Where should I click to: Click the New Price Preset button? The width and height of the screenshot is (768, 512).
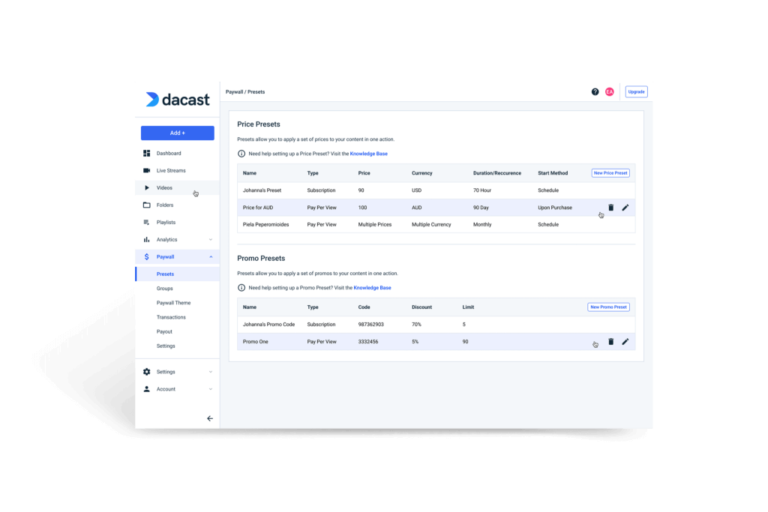tap(610, 173)
